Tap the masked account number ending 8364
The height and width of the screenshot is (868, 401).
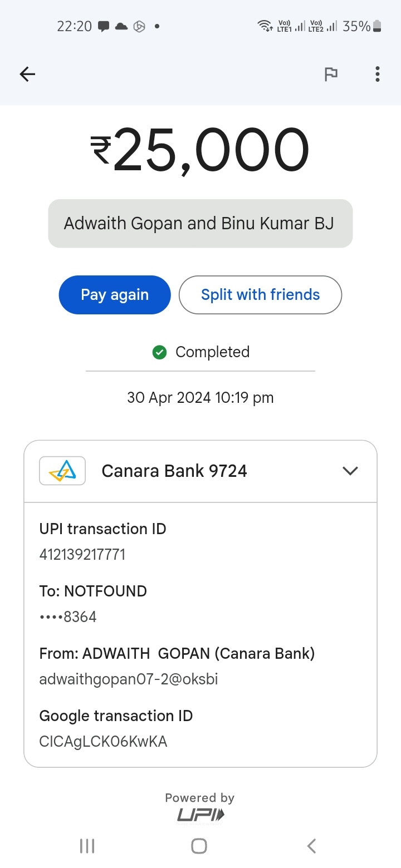coord(68,617)
